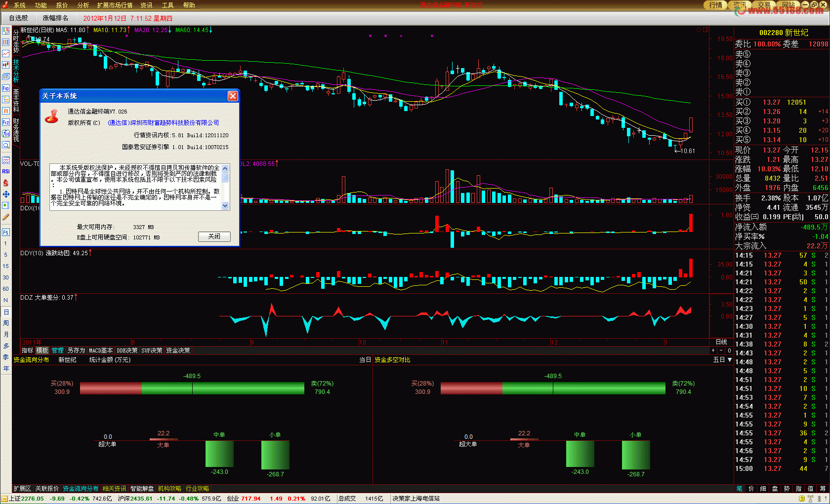Click the orange 自 self-select icon
The width and height of the screenshot is (830, 504).
click(x=6, y=111)
